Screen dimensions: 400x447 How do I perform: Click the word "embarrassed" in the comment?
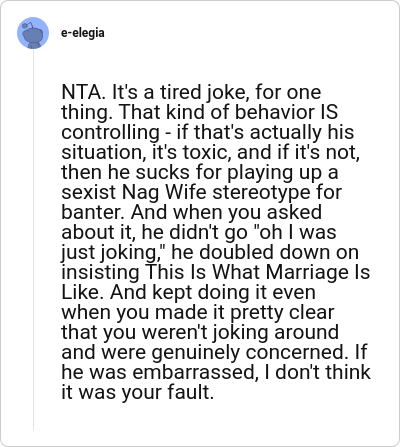(193, 372)
